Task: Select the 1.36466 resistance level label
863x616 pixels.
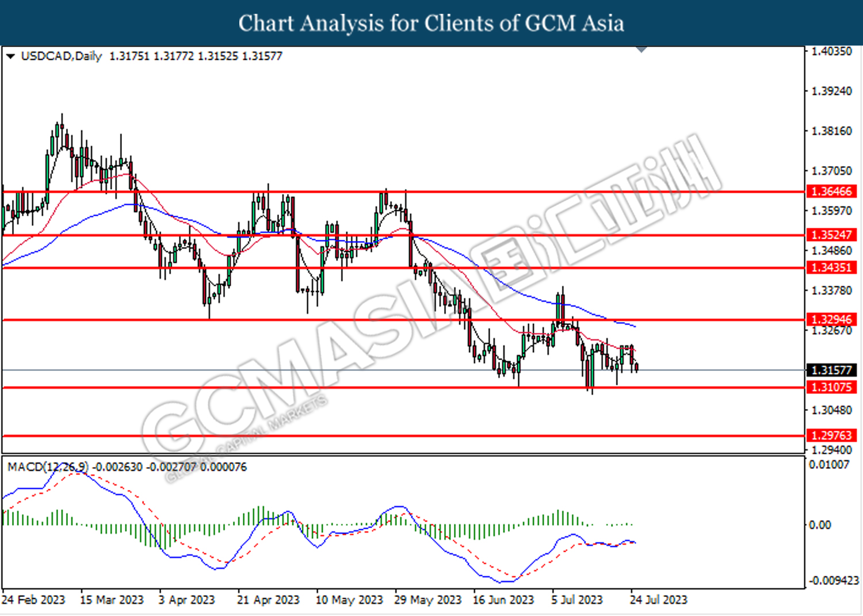Action: pyautogui.click(x=831, y=192)
